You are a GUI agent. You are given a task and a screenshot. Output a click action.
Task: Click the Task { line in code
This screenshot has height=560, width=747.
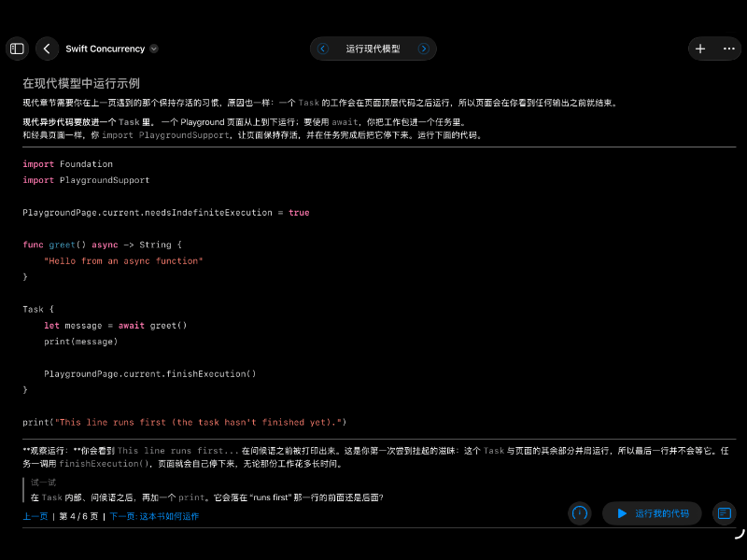click(x=38, y=310)
